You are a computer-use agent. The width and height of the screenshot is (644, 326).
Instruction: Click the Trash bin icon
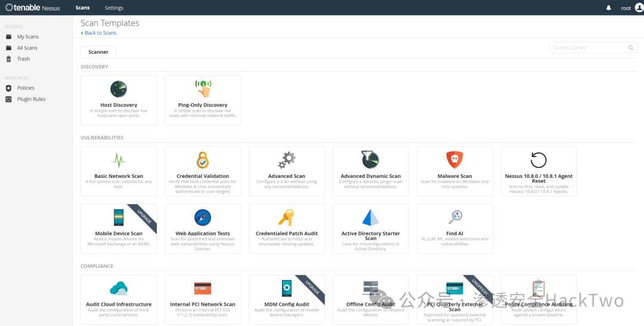tap(8, 59)
